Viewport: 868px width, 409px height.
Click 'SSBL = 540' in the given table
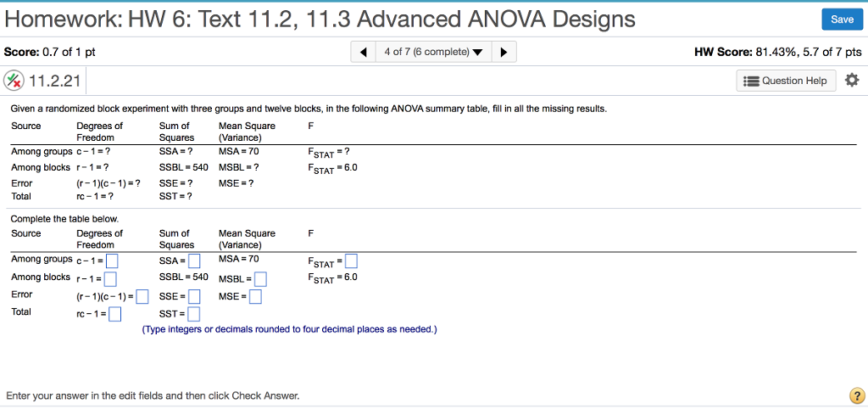(183, 167)
